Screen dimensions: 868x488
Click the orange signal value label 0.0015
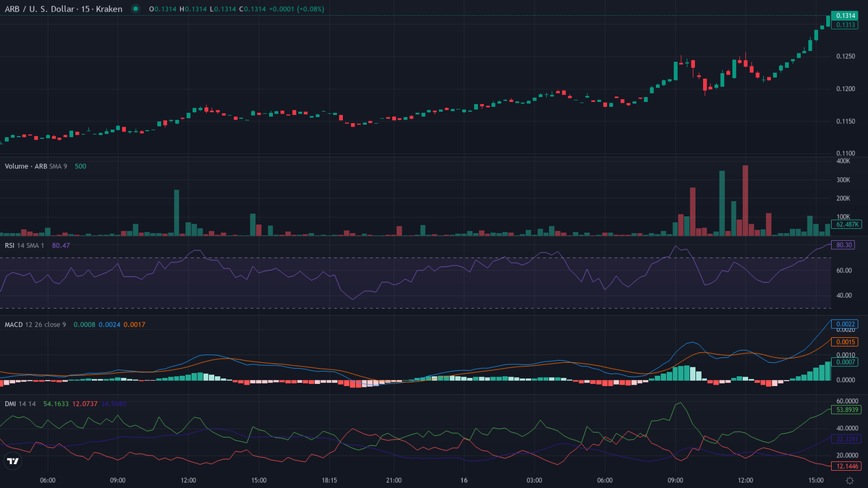pyautogui.click(x=845, y=341)
